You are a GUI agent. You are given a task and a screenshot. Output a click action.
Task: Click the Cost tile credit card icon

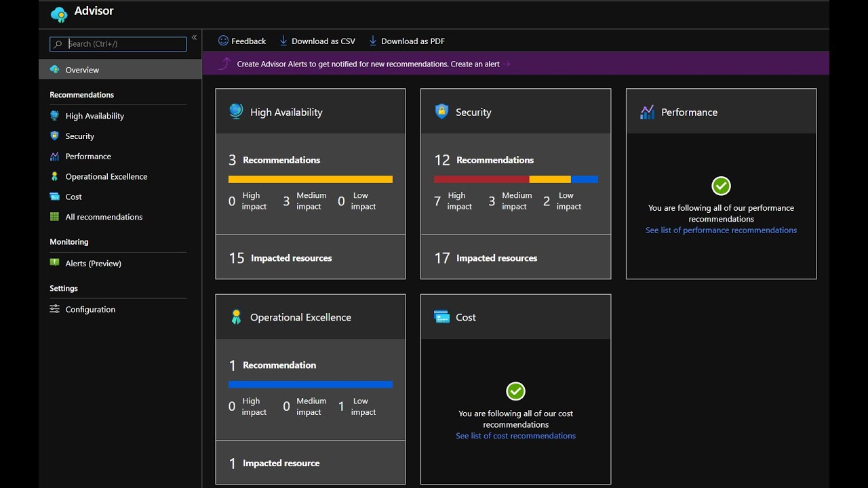click(442, 317)
